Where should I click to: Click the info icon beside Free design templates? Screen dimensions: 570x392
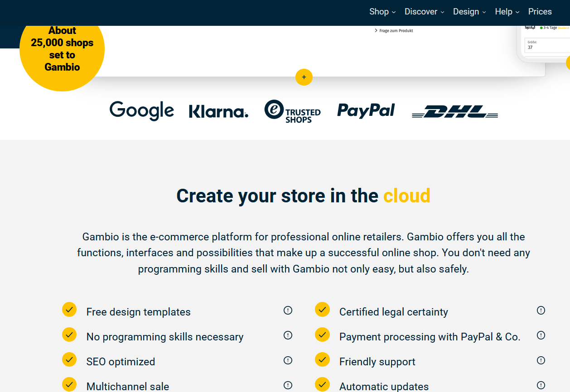coord(288,311)
